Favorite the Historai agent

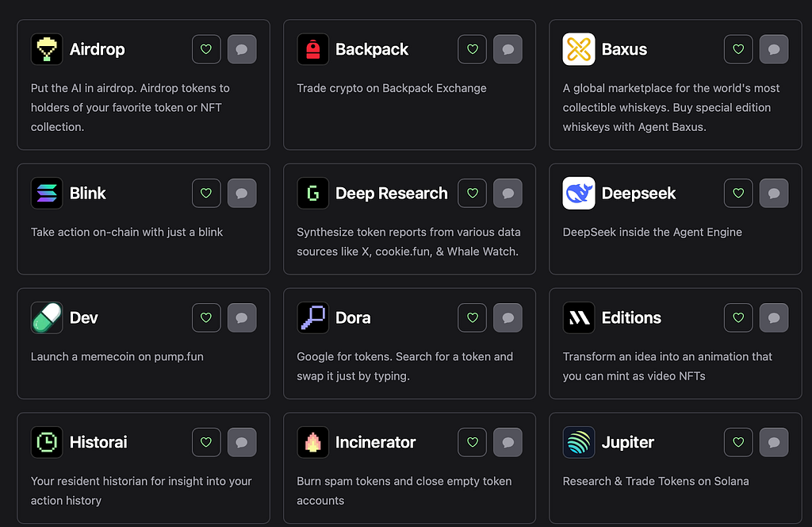[x=206, y=442]
